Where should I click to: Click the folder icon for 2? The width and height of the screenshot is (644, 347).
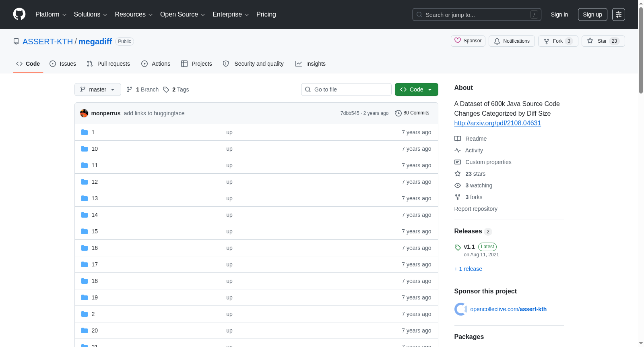(x=85, y=314)
